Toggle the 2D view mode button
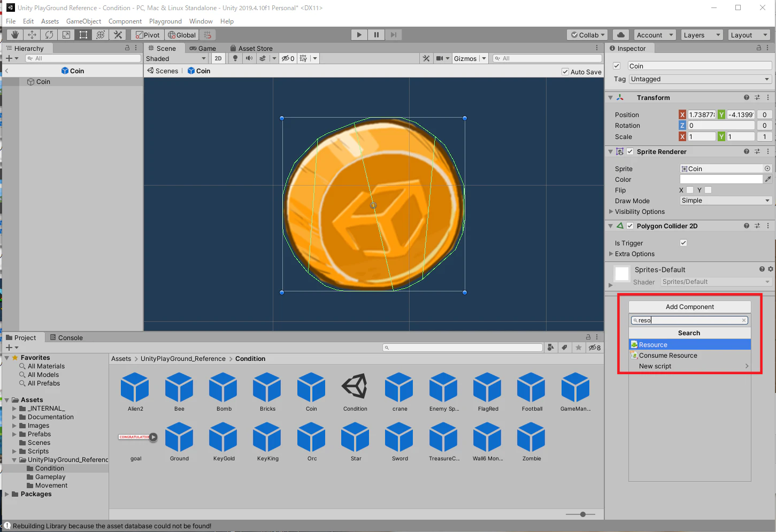The height and width of the screenshot is (532, 776). pos(218,58)
